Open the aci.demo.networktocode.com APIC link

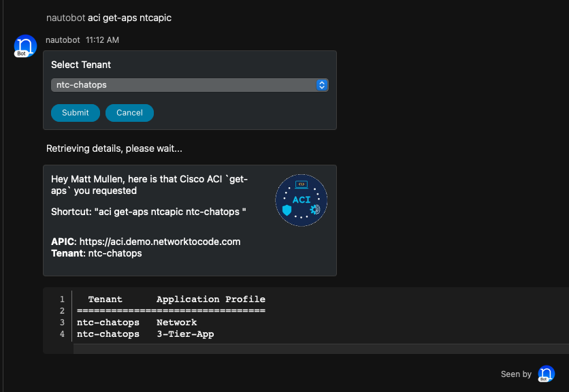click(x=160, y=242)
